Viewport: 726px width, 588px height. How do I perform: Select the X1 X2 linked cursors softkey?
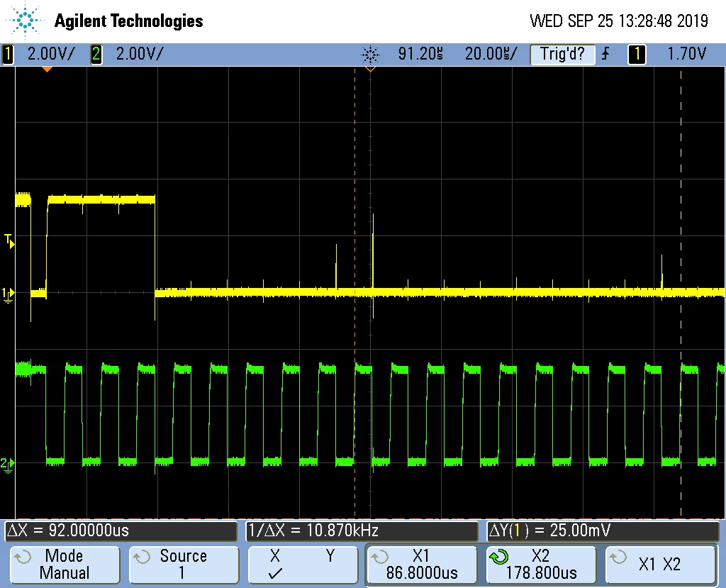660,565
